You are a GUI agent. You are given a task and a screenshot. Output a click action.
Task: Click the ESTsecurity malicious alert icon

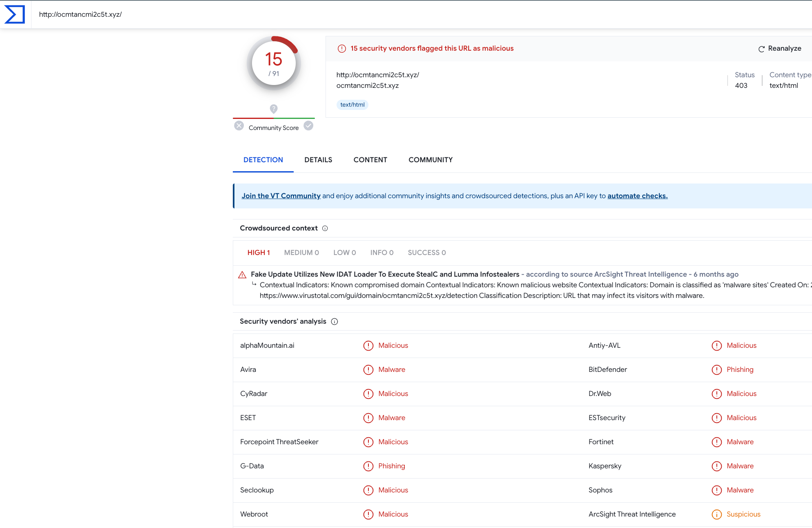click(x=717, y=418)
